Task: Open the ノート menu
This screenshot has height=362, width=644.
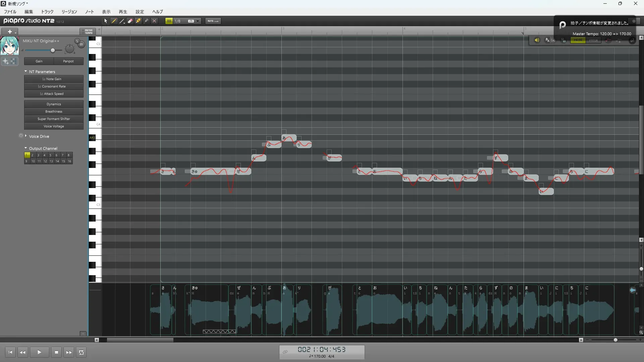Action: click(x=89, y=12)
